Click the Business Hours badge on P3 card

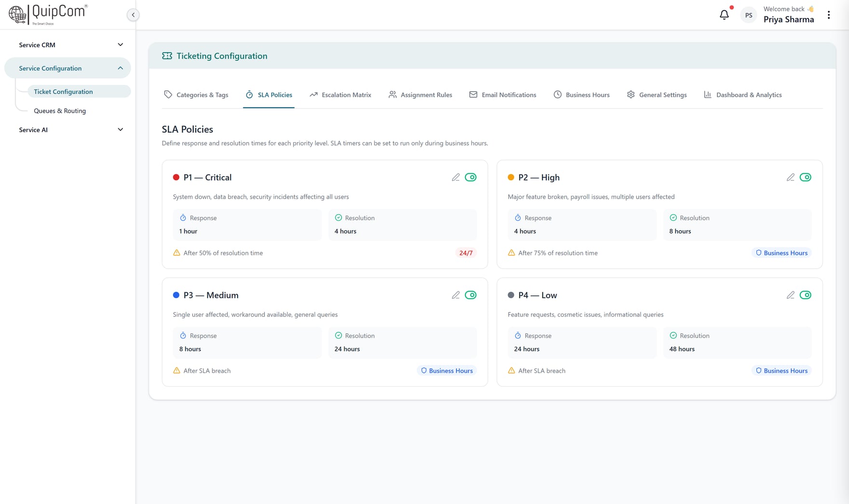pyautogui.click(x=447, y=370)
